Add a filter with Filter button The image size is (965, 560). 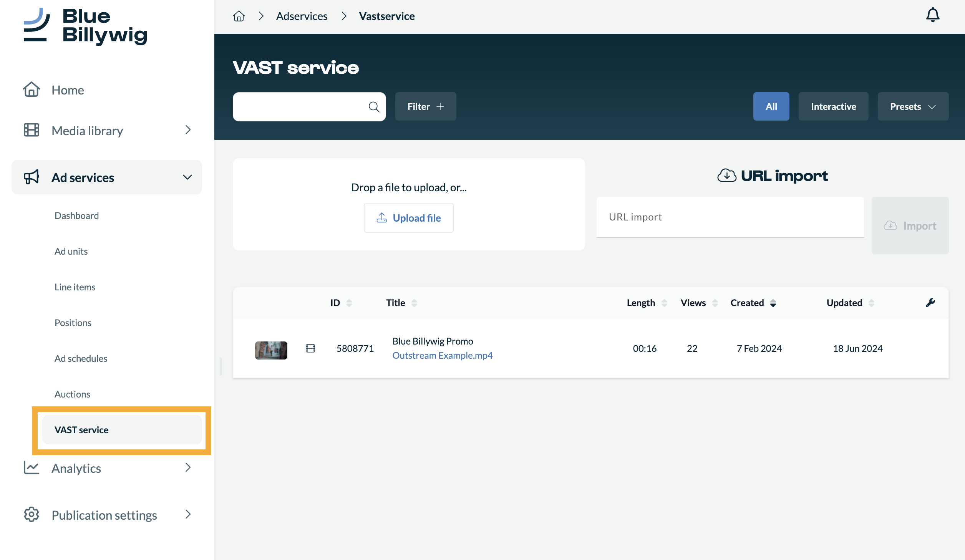pyautogui.click(x=425, y=106)
